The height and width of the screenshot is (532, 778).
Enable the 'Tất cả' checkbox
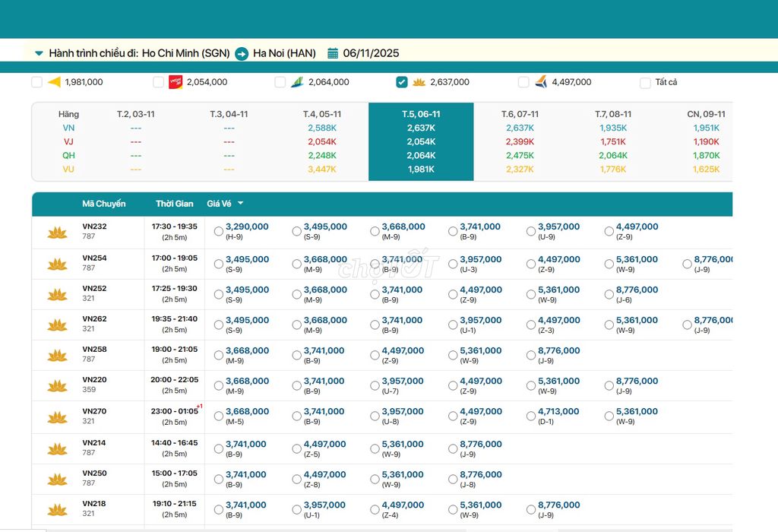click(645, 82)
